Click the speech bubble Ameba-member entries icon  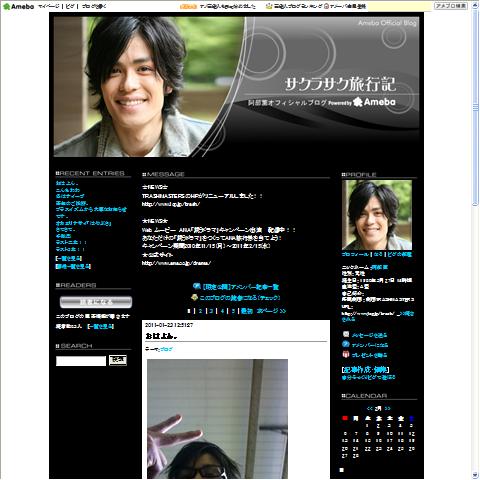tap(197, 286)
